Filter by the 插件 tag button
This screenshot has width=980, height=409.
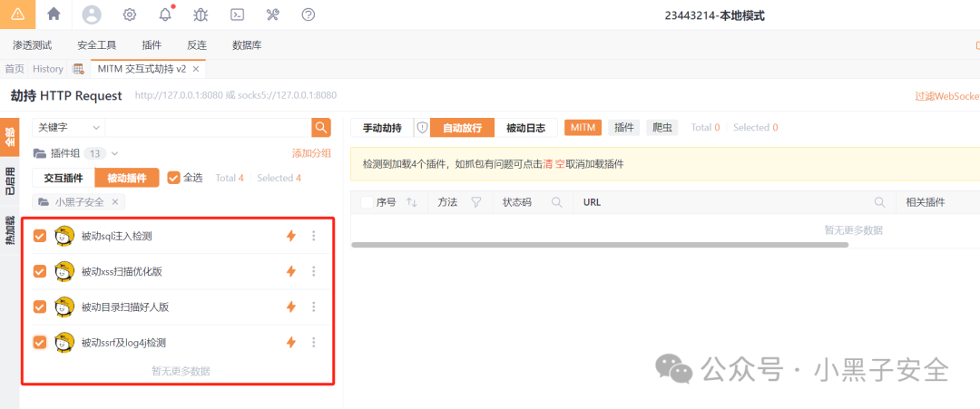click(623, 127)
